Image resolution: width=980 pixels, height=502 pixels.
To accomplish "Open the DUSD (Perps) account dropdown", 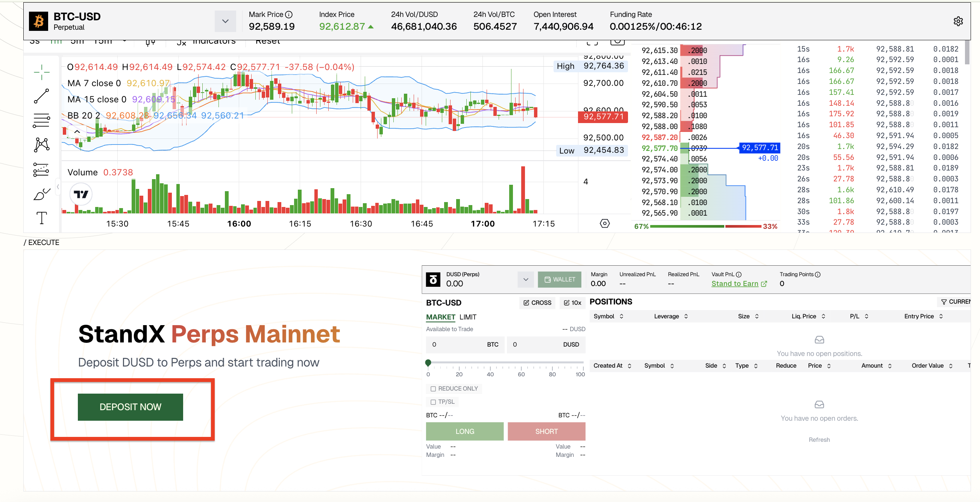I will point(525,279).
